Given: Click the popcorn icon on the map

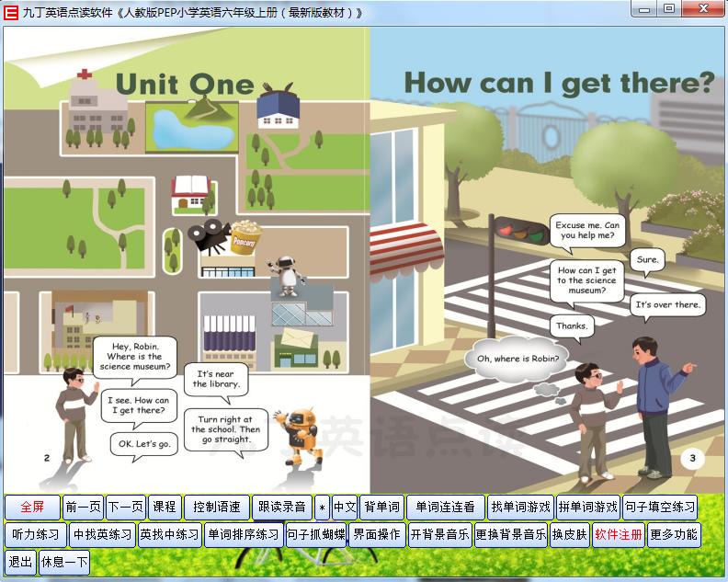Looking at the screenshot, I should click(x=244, y=238).
